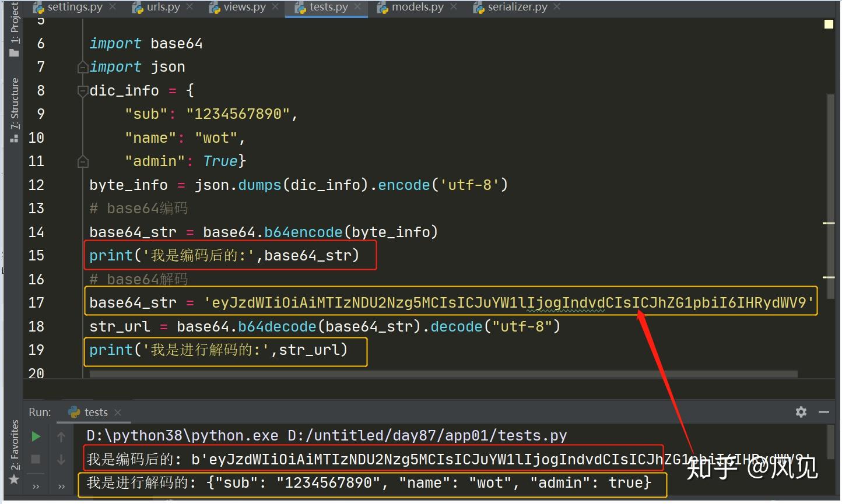Open the Favorites tool window star
This screenshot has width=842, height=504.
(15, 480)
